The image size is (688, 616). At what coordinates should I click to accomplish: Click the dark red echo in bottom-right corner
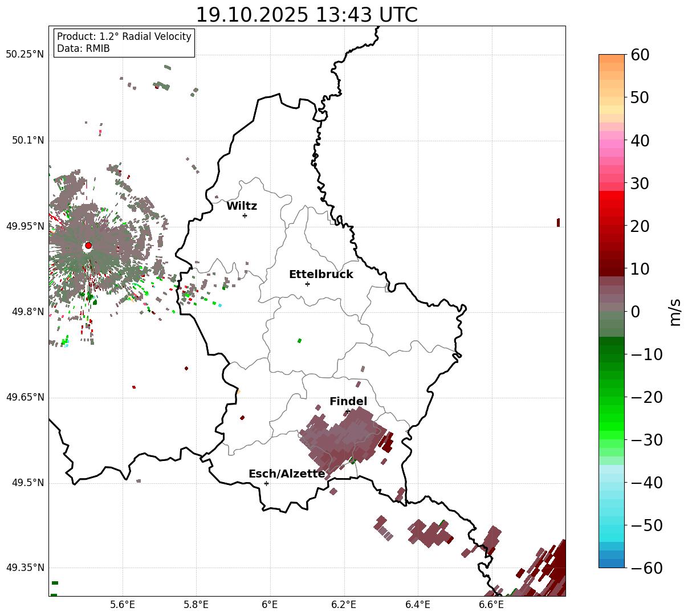[x=550, y=570]
